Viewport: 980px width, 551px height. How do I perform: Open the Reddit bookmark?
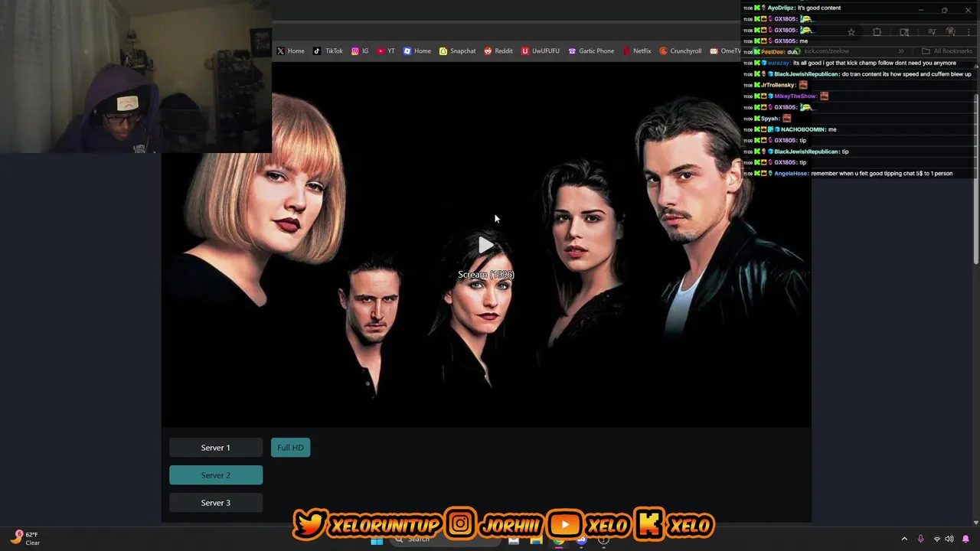(498, 51)
